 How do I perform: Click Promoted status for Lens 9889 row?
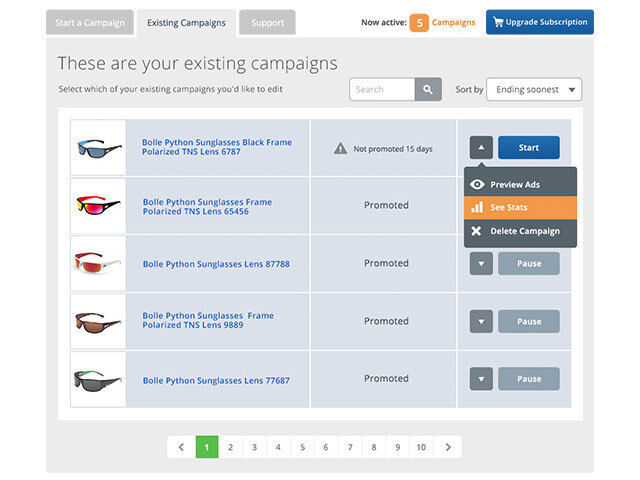pos(386,321)
